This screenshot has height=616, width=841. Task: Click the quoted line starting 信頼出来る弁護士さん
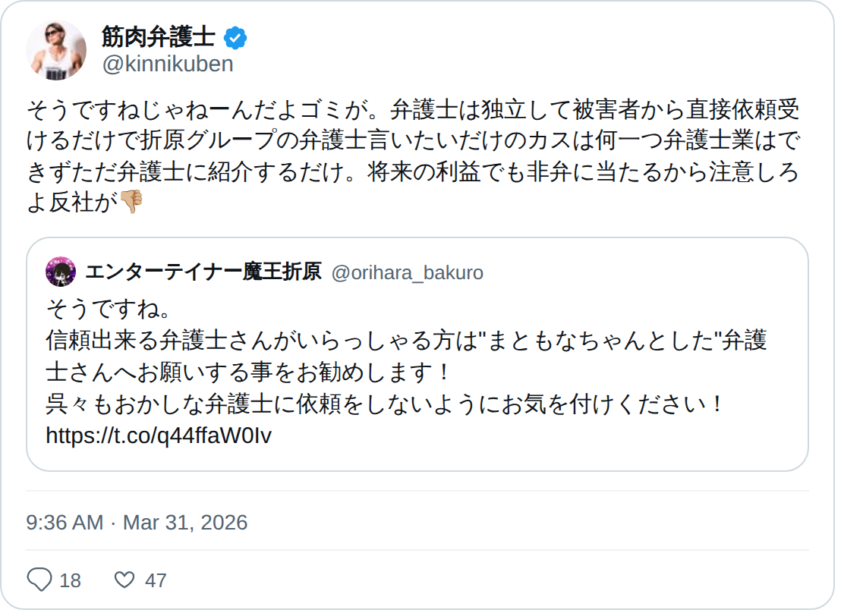[x=406, y=341]
